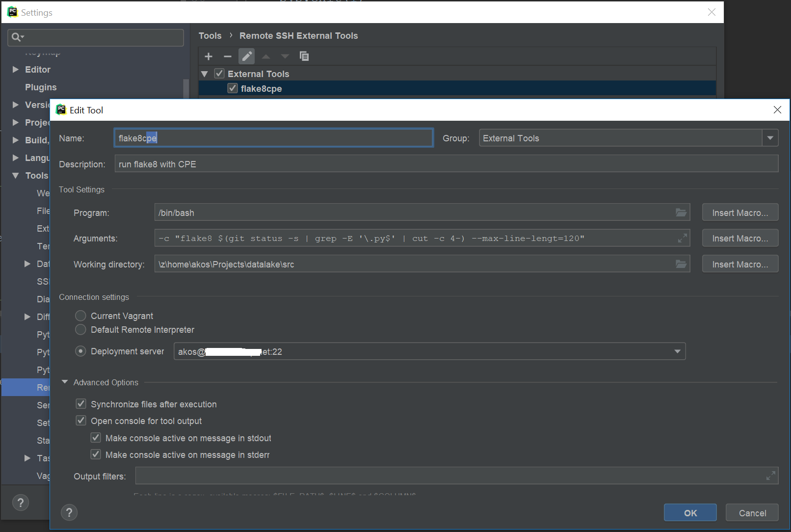Viewport: 791px width, 532px height.
Task: Select Tools category in settings tree
Action: [37, 176]
